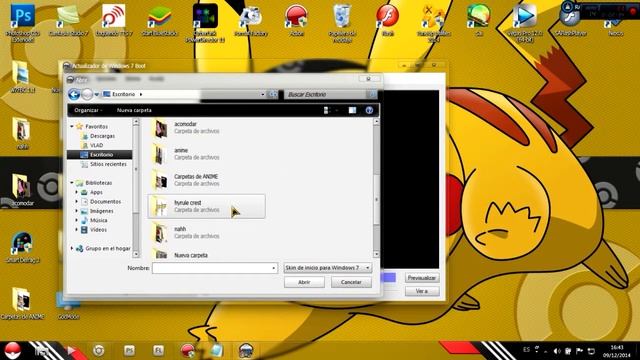Expand the Documentos library
The width and height of the screenshot is (640, 360).
[77, 202]
